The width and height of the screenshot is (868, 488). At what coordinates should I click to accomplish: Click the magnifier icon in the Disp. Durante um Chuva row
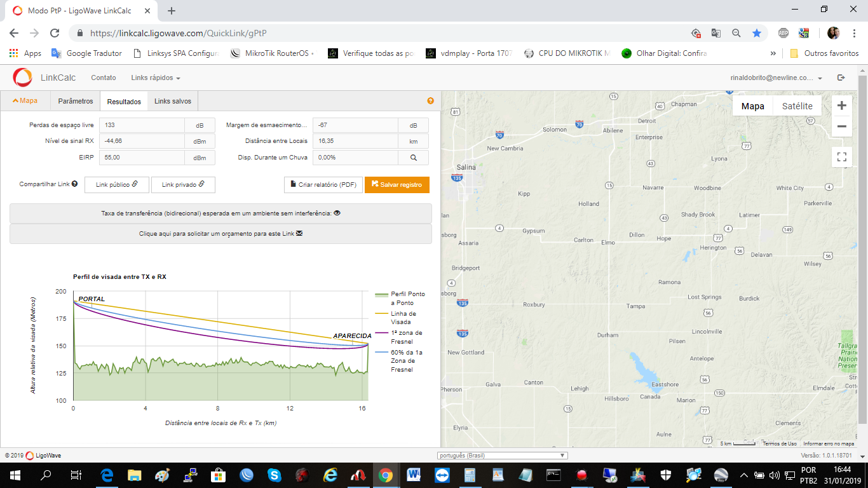[x=413, y=158]
